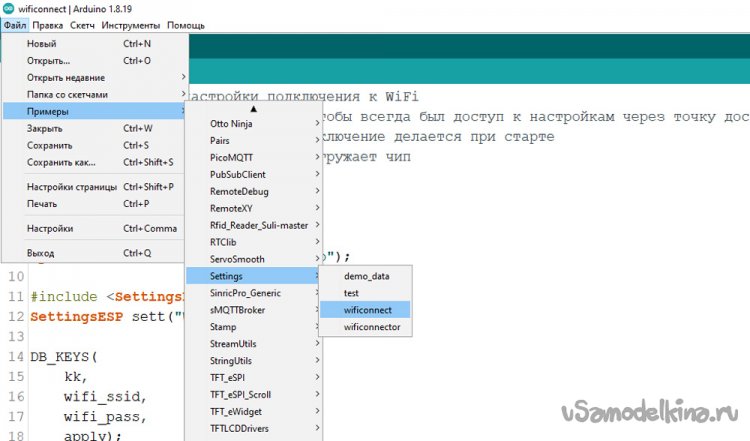Click the Arduino logo icon in title bar
The image size is (750, 441).
[8, 8]
